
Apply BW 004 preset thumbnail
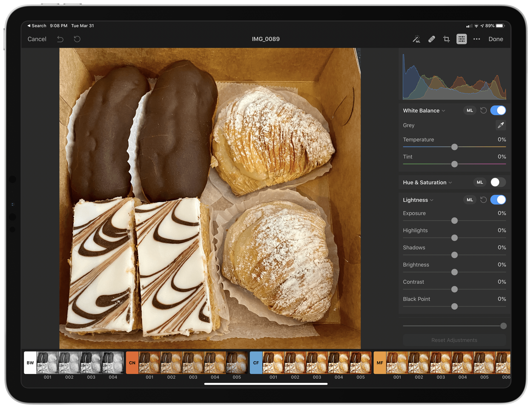(113, 363)
